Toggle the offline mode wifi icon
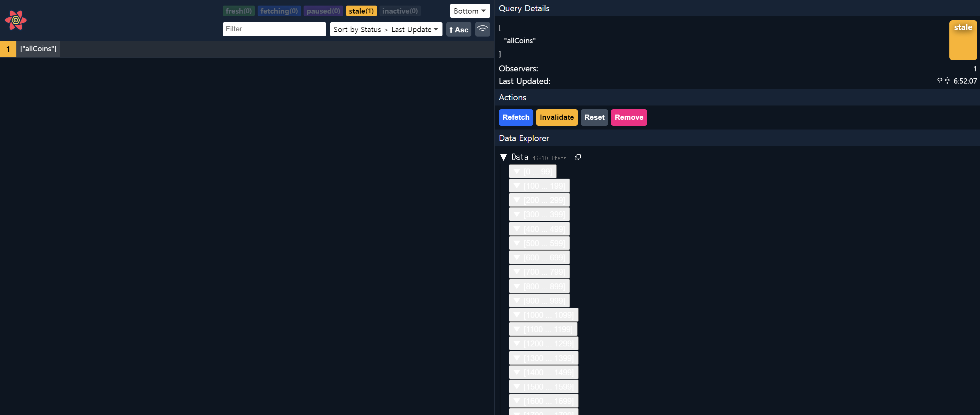The image size is (980, 415). click(x=483, y=29)
